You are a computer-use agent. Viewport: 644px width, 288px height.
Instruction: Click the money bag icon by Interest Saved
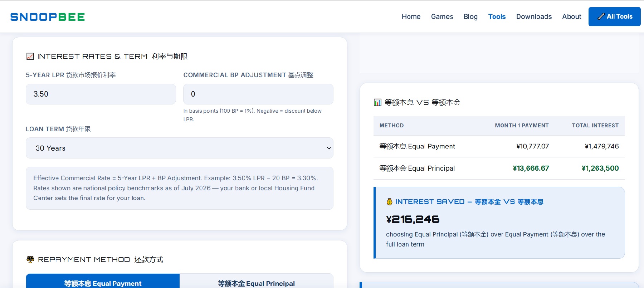point(390,202)
